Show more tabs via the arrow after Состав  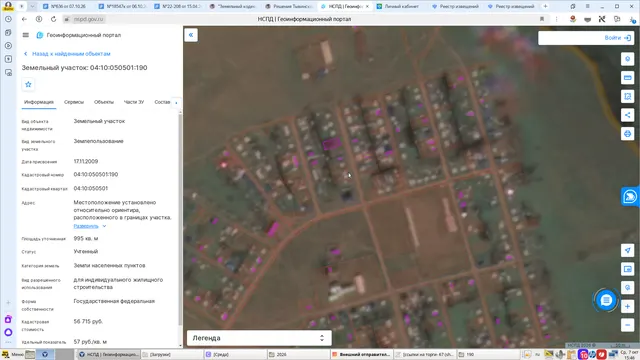[176, 102]
